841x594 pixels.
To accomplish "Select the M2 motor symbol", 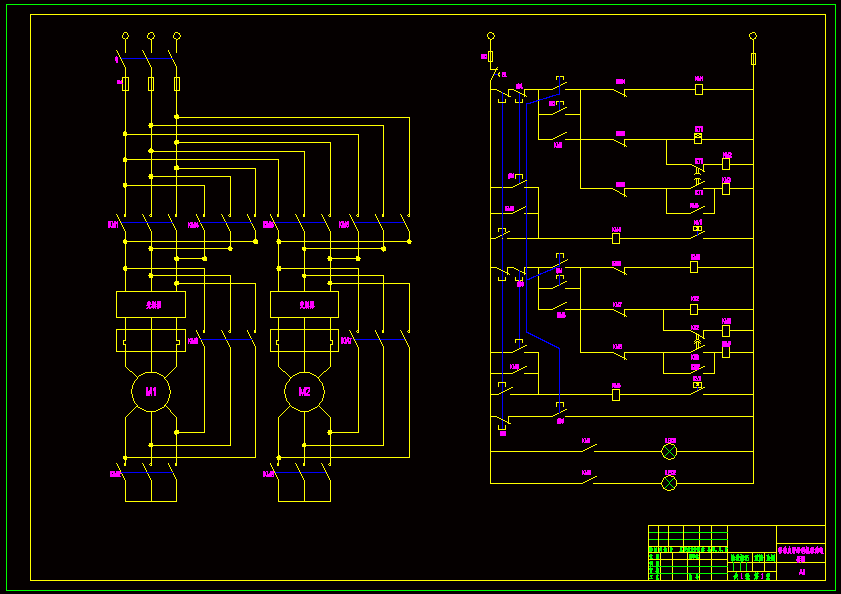I will (304, 392).
